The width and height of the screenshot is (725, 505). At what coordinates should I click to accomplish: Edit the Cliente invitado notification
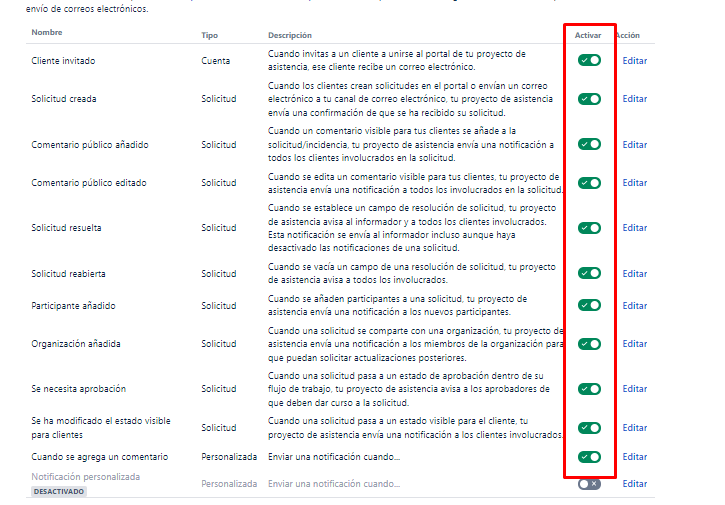tap(634, 61)
